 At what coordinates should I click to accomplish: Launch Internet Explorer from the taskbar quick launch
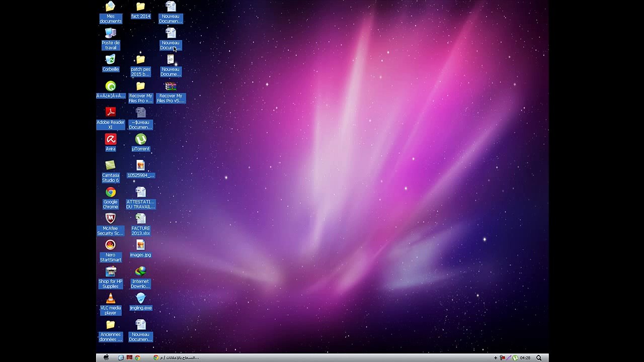pyautogui.click(x=121, y=357)
